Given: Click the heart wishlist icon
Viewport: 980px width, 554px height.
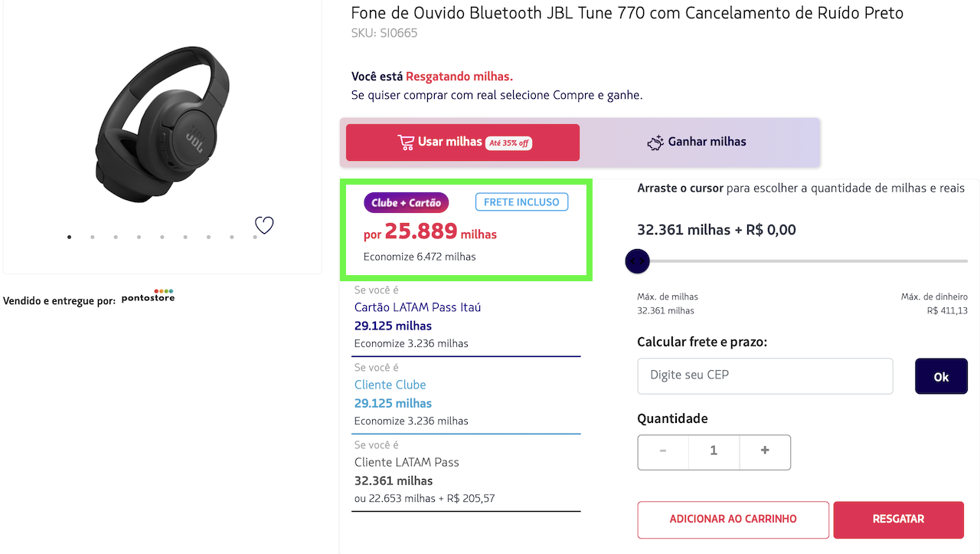Looking at the screenshot, I should (x=264, y=225).
